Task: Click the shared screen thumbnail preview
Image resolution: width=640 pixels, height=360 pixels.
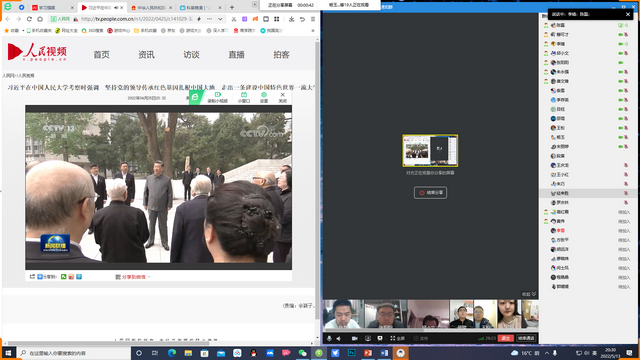Action: click(x=430, y=151)
